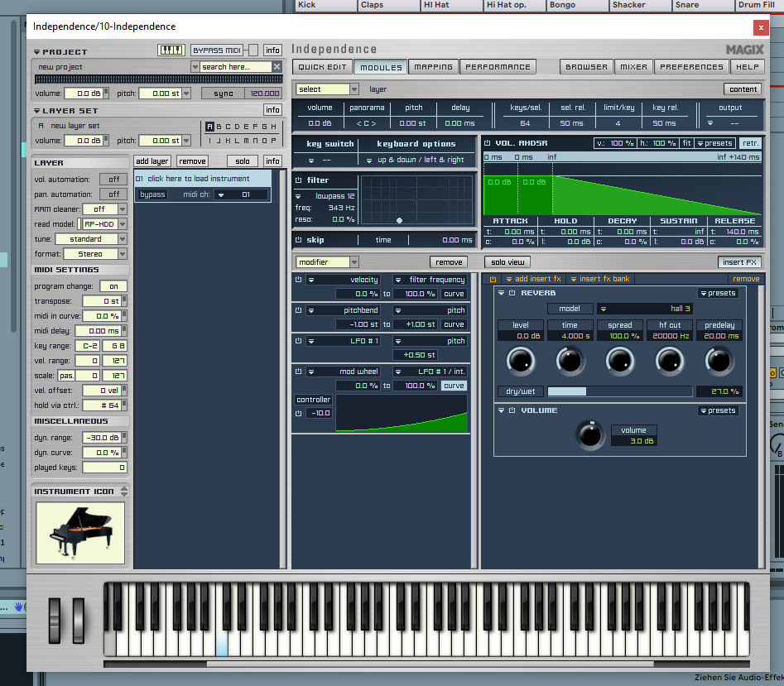Toggle VOL. AHDSR power icon
This screenshot has height=686, width=784.
pos(487,143)
